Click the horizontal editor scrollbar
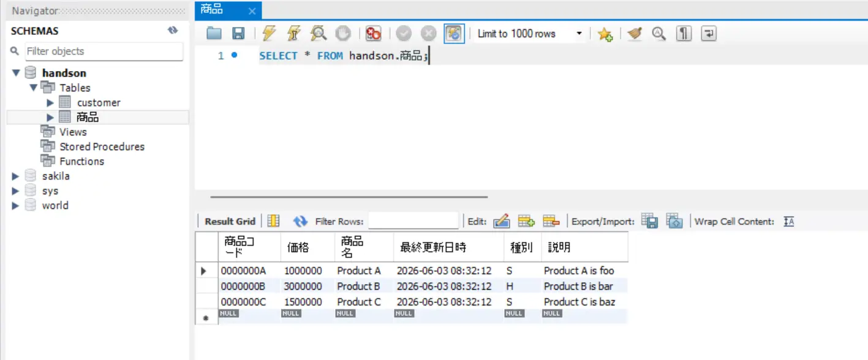 (349, 197)
